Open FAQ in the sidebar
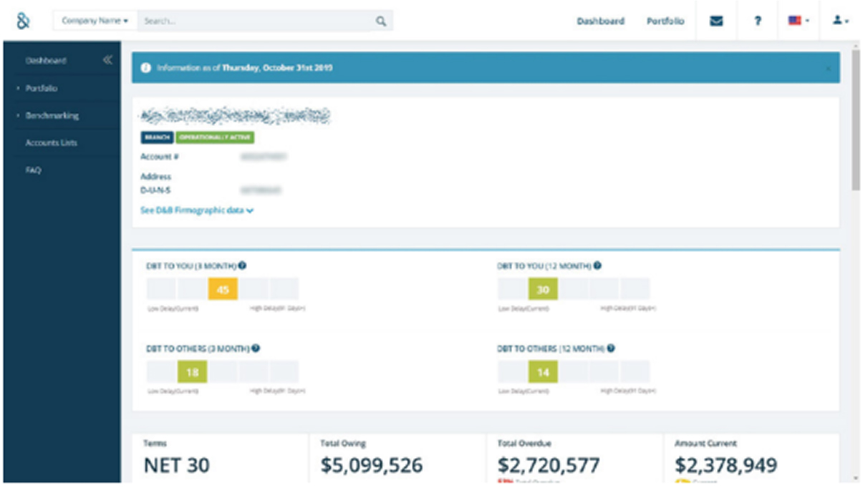 pos(34,170)
